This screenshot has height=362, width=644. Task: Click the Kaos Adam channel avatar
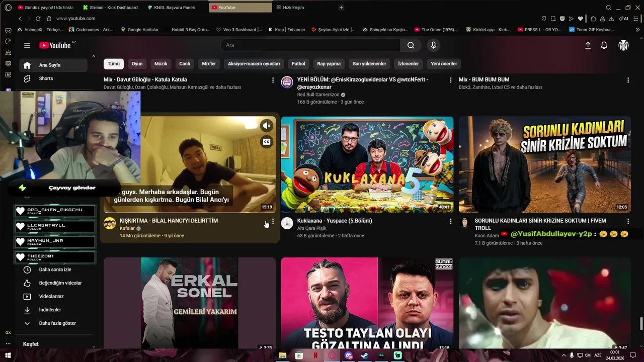tap(464, 222)
